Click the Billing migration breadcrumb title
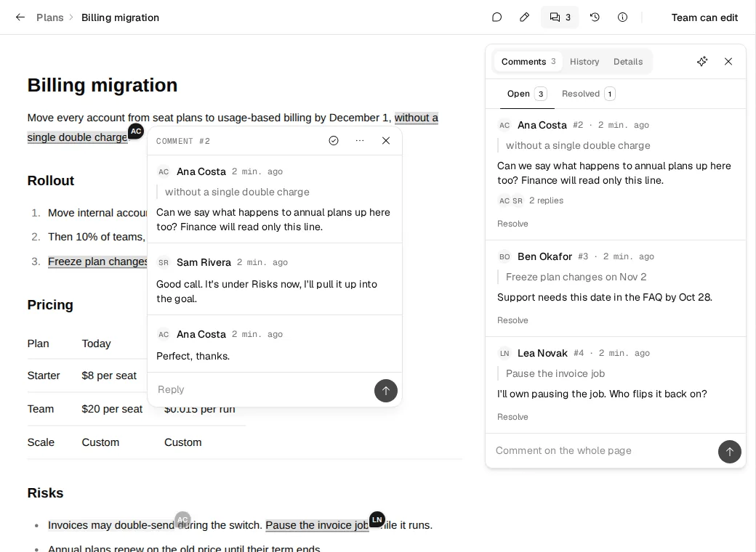This screenshot has width=756, height=552. click(x=120, y=17)
